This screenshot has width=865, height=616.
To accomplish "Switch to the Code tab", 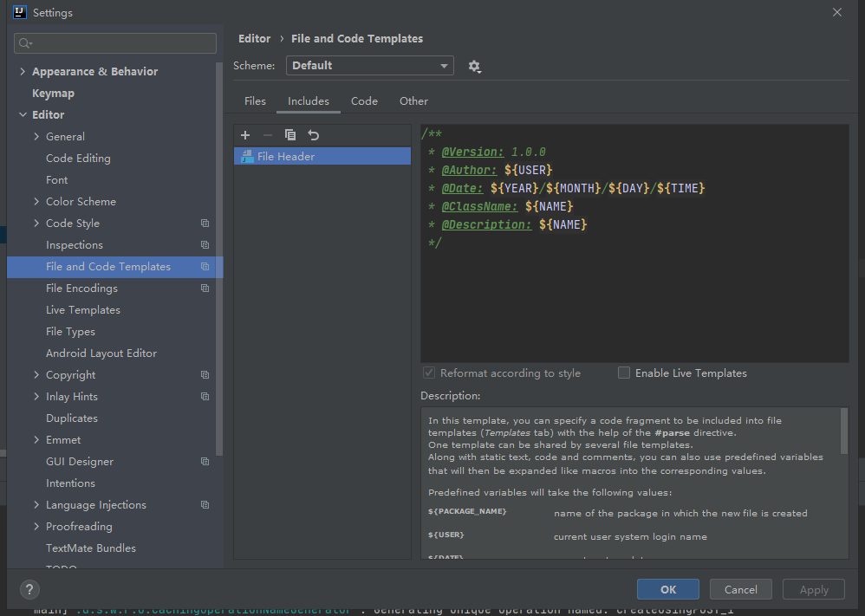I will [364, 101].
